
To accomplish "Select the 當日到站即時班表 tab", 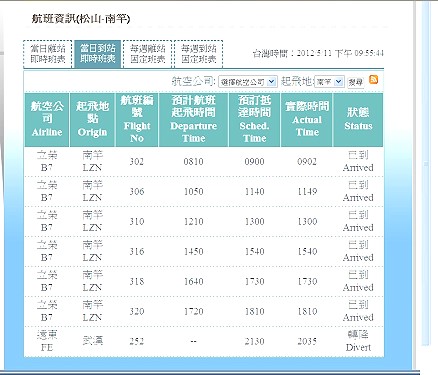I will click(x=98, y=54).
